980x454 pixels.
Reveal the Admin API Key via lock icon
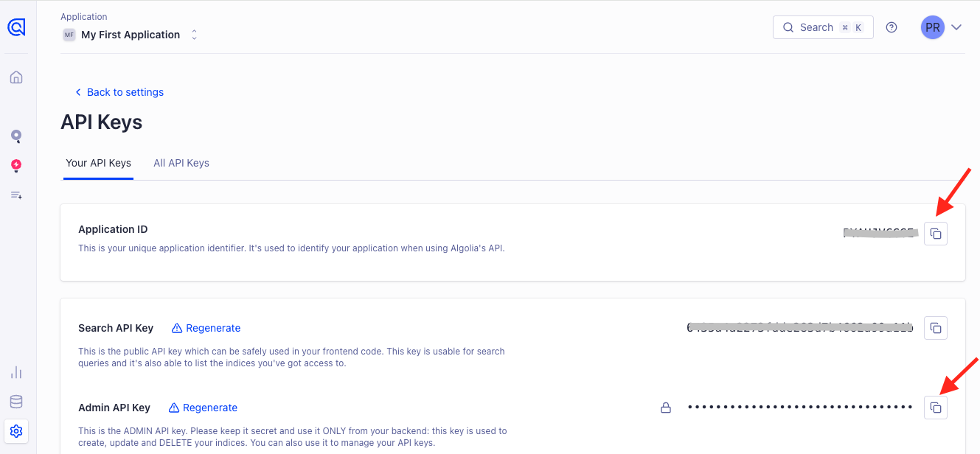coord(666,408)
